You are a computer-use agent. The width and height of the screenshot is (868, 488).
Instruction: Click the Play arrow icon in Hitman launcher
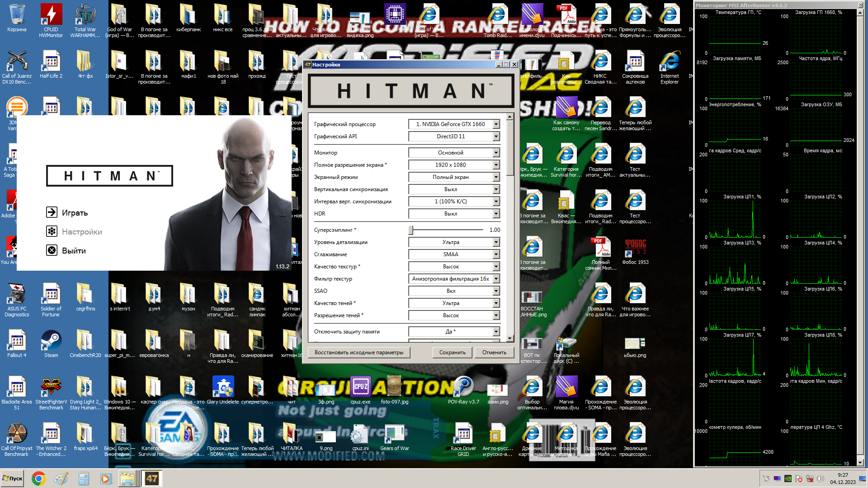pos(52,212)
